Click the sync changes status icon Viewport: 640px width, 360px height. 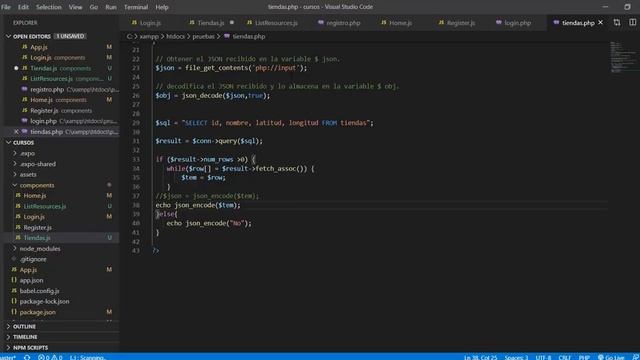click(27, 357)
